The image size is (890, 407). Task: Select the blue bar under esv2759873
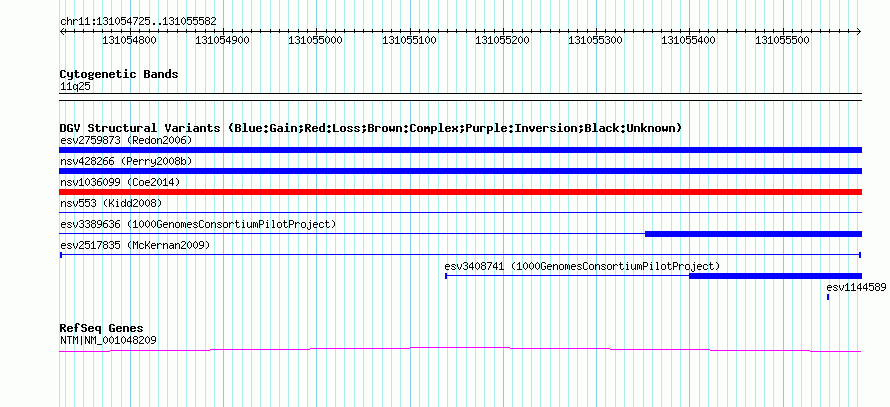[x=460, y=150]
